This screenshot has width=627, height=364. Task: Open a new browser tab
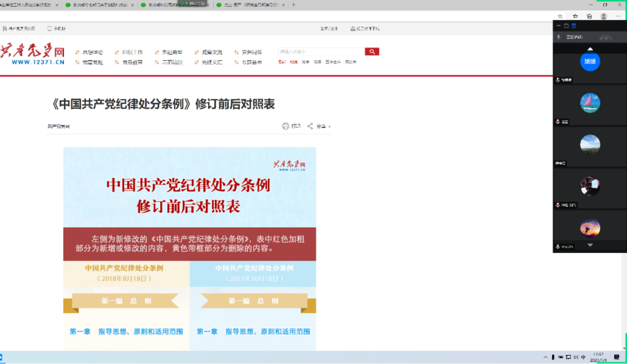(x=294, y=5)
